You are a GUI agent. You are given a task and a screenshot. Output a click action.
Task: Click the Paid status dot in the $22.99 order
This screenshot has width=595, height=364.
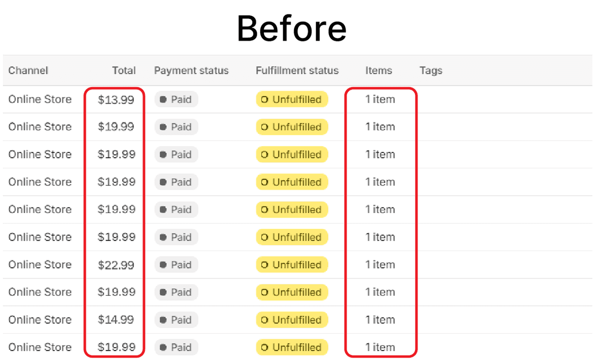pyautogui.click(x=163, y=265)
